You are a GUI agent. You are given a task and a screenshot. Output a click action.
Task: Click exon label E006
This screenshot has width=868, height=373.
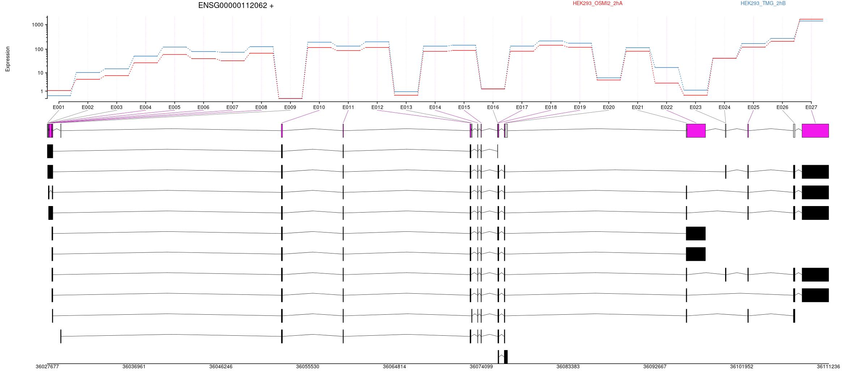[x=203, y=107]
